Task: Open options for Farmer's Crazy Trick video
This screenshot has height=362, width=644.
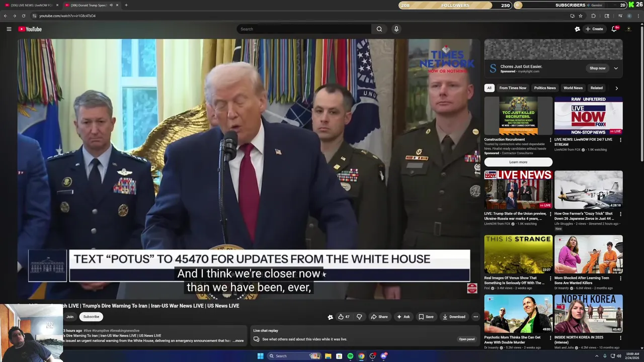Action: click(x=620, y=214)
